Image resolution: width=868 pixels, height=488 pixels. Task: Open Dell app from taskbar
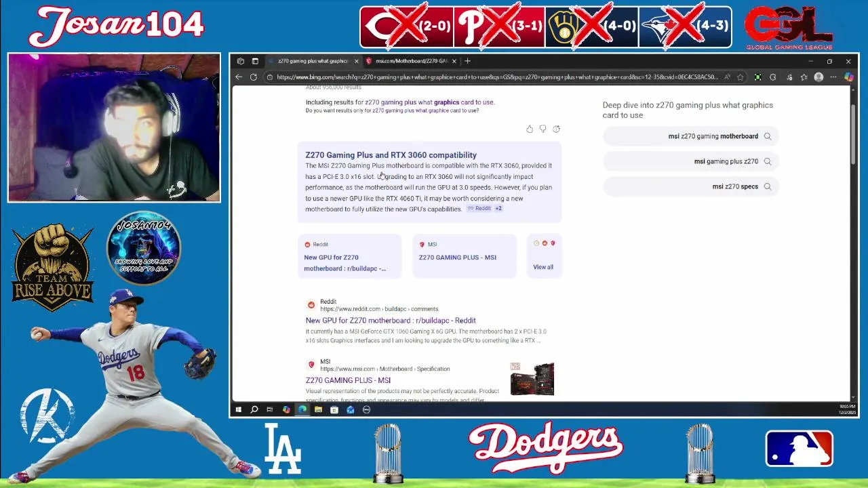click(x=367, y=409)
